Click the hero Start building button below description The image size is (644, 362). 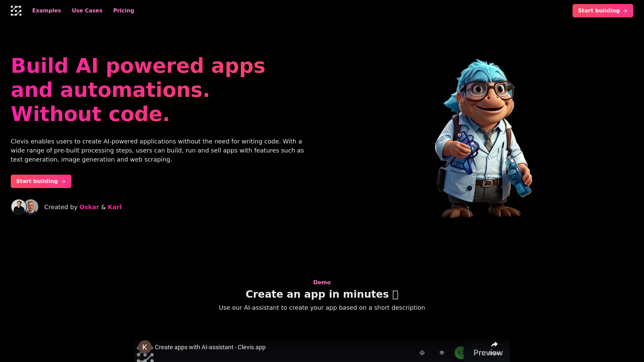[41, 181]
